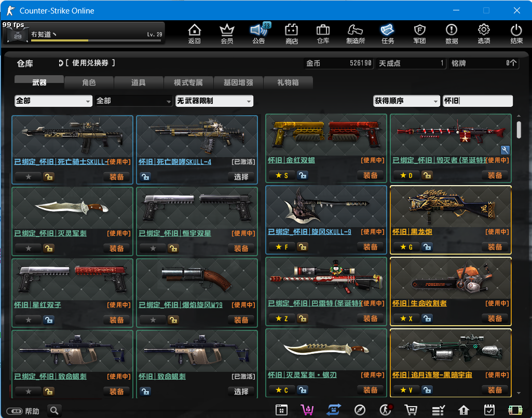Open the checklist icon in bottom bar

click(x=438, y=410)
